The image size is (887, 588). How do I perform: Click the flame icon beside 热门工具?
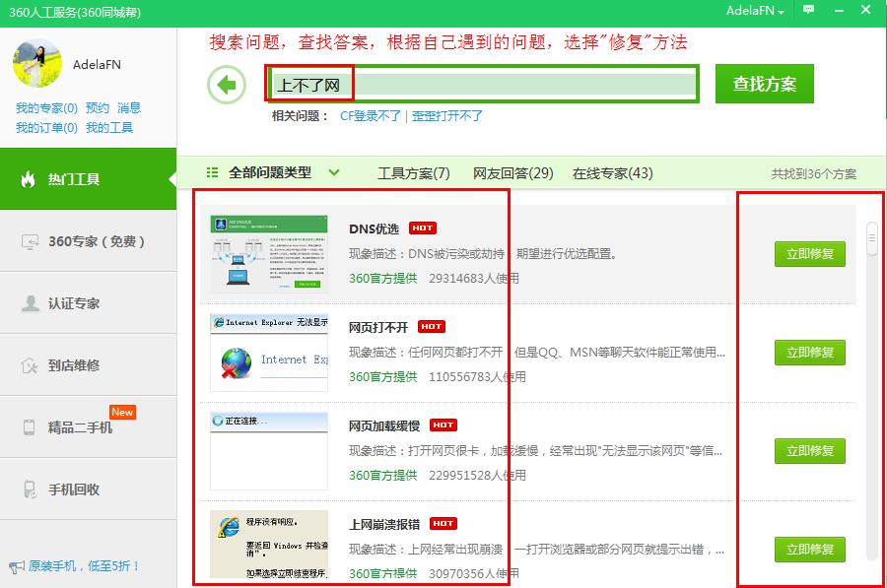[28, 179]
